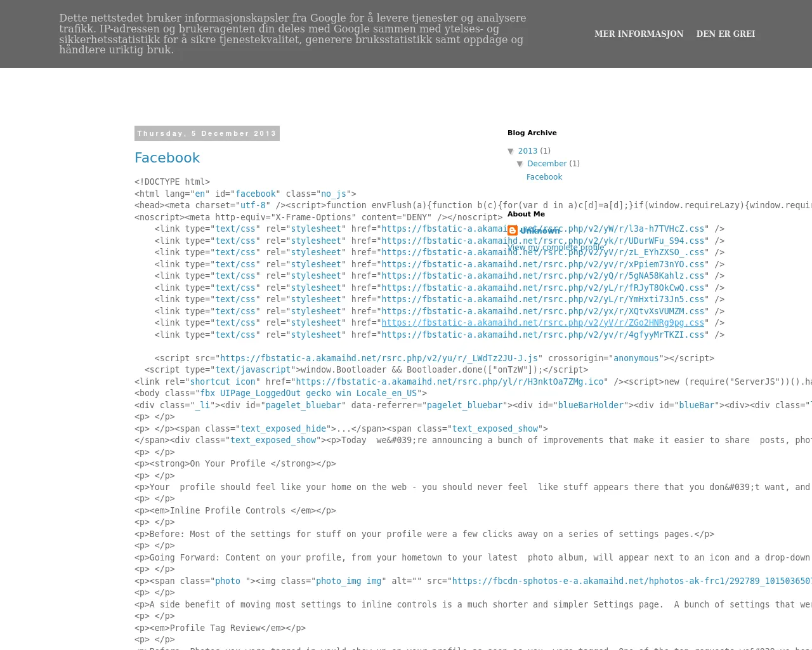This screenshot has height=650, width=812.
Task: Open the YmHxti73Jn5.css stylesheet URL
Action: point(543,299)
